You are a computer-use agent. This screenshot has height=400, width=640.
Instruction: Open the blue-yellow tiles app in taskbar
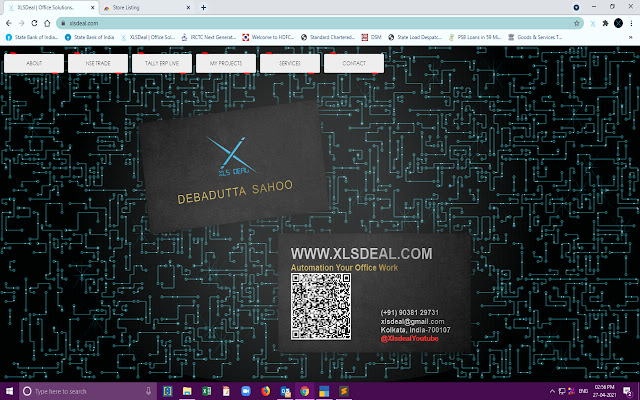324,391
